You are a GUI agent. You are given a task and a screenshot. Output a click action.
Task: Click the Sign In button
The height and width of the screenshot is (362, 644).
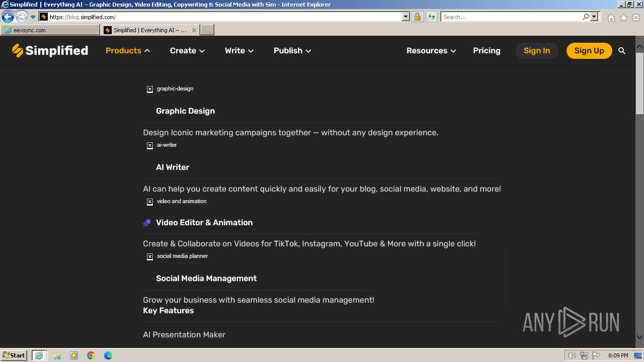(537, 51)
